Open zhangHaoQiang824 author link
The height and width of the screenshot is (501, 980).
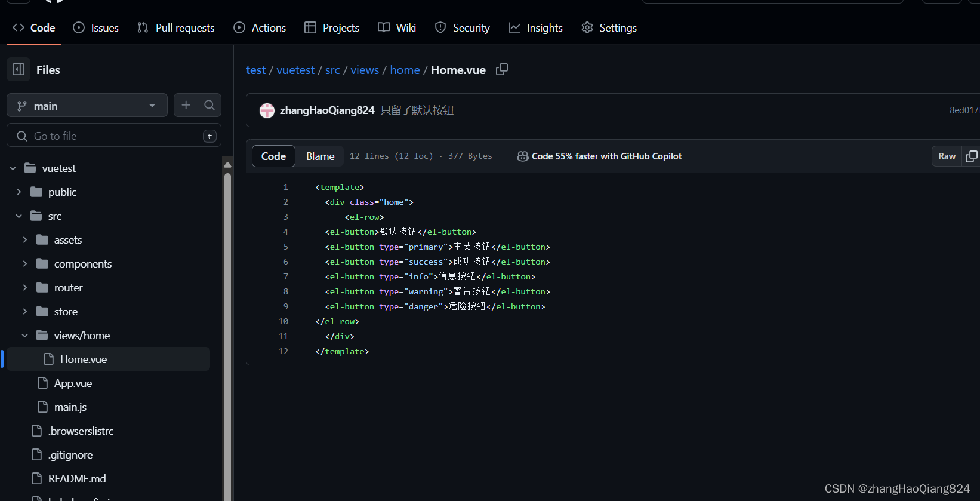pos(327,110)
